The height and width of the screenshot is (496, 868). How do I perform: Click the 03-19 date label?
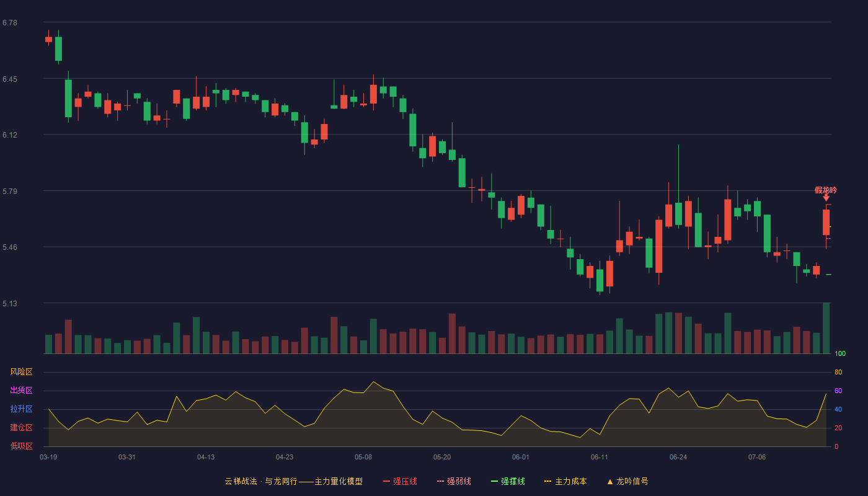(x=48, y=457)
